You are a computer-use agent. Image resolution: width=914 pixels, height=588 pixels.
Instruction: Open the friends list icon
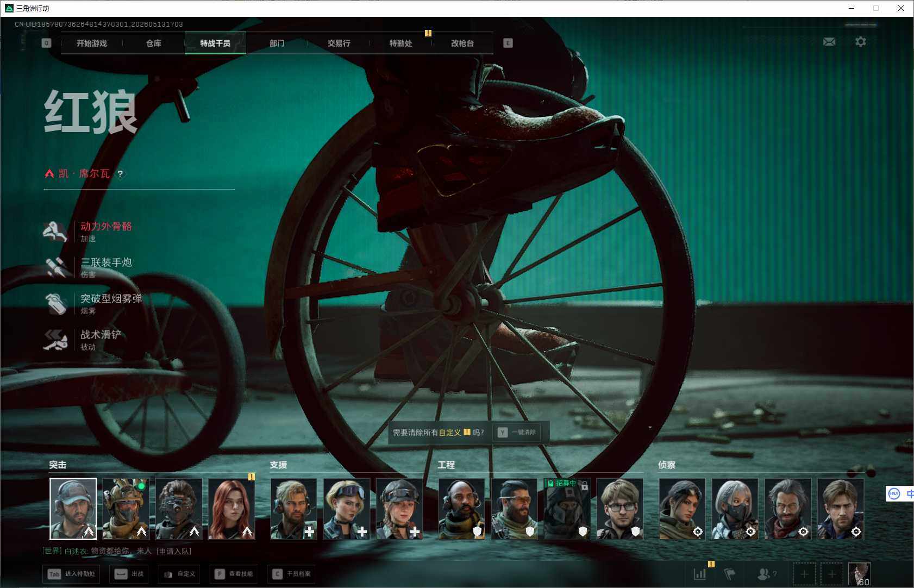(x=766, y=573)
